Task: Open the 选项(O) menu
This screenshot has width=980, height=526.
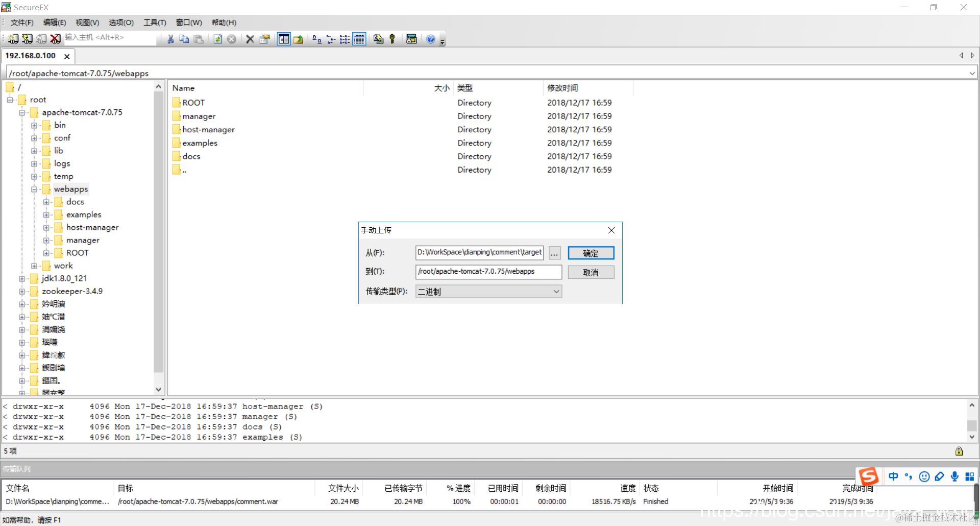Action: point(121,22)
